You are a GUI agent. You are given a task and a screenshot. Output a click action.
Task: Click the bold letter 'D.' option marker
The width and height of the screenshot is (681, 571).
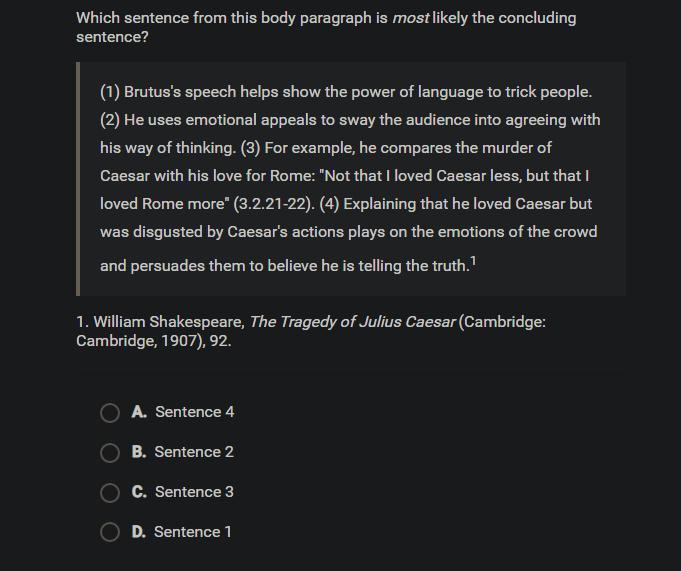click(x=139, y=531)
